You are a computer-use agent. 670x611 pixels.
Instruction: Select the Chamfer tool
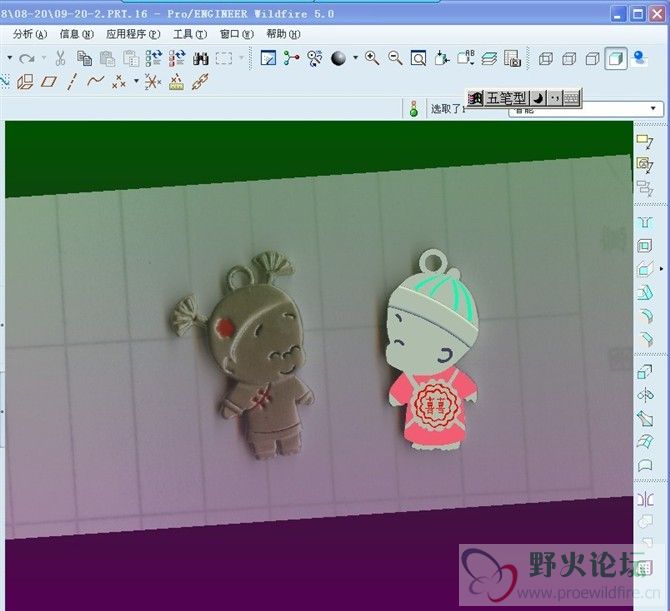645,339
